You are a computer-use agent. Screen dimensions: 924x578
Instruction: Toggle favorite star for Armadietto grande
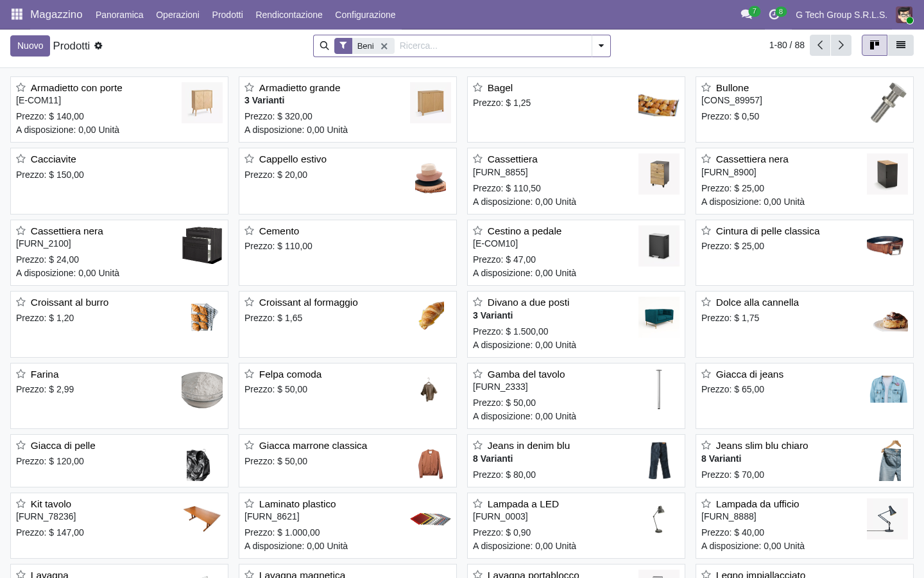[x=249, y=87]
